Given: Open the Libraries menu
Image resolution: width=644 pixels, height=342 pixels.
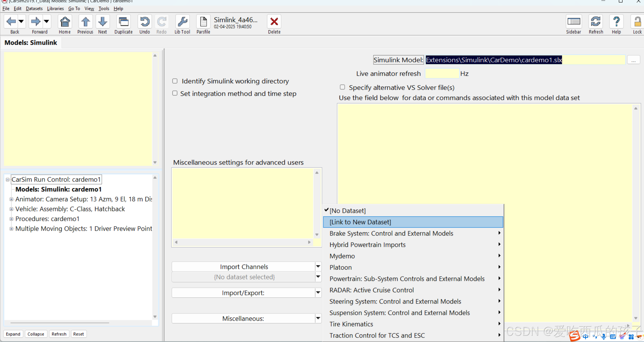Looking at the screenshot, I should pyautogui.click(x=55, y=9).
